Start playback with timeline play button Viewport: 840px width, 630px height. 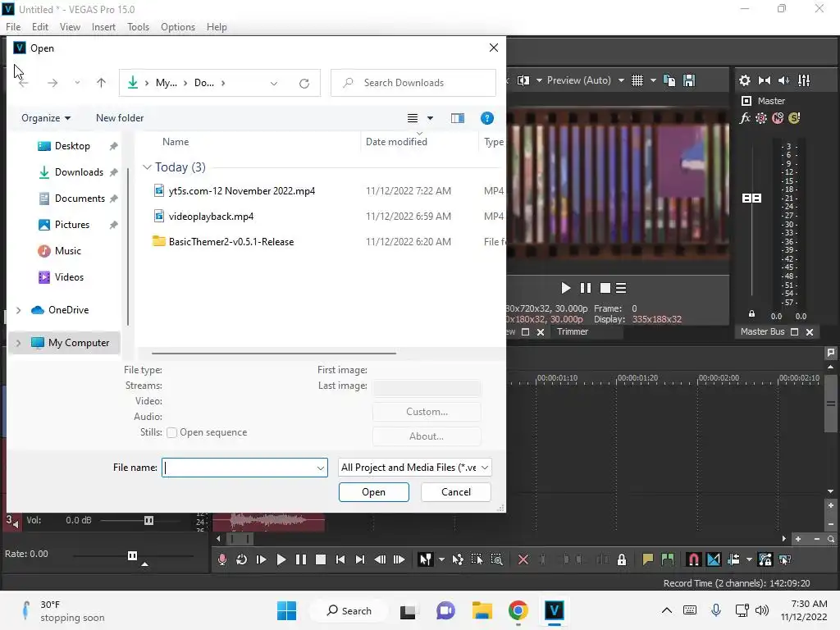point(281,559)
